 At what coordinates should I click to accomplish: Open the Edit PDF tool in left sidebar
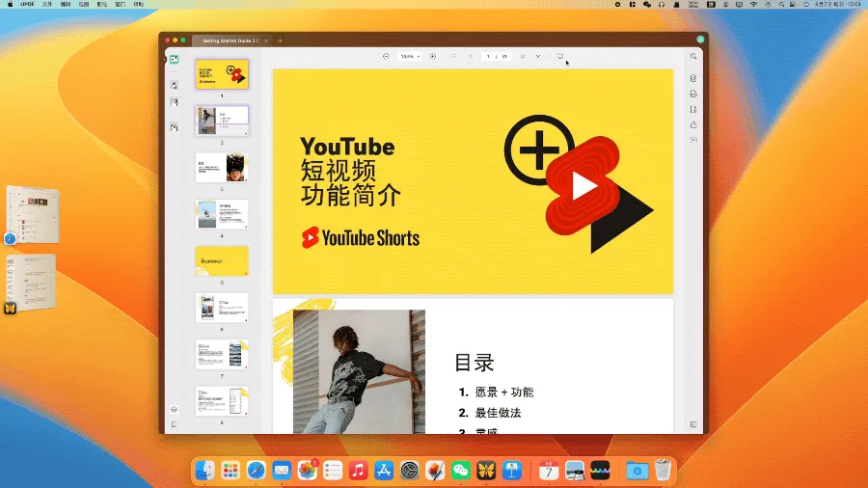[174, 102]
